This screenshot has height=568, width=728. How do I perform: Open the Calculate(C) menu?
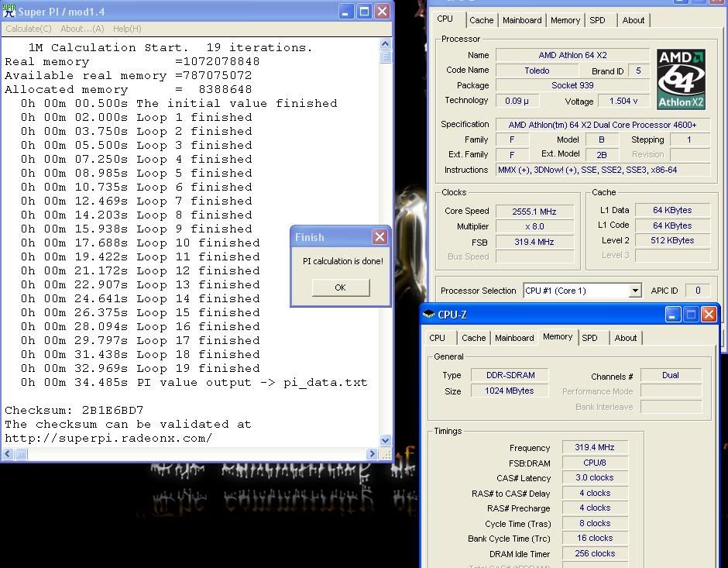click(29, 29)
